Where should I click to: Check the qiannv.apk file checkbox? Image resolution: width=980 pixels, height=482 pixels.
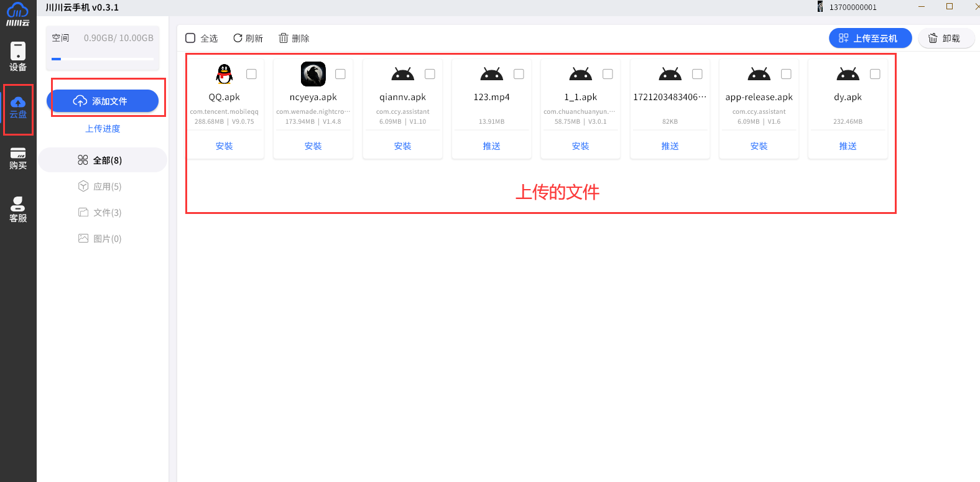coord(430,74)
